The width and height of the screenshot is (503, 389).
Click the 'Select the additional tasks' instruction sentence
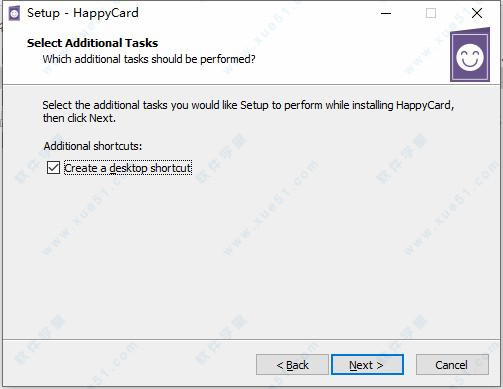248,105
